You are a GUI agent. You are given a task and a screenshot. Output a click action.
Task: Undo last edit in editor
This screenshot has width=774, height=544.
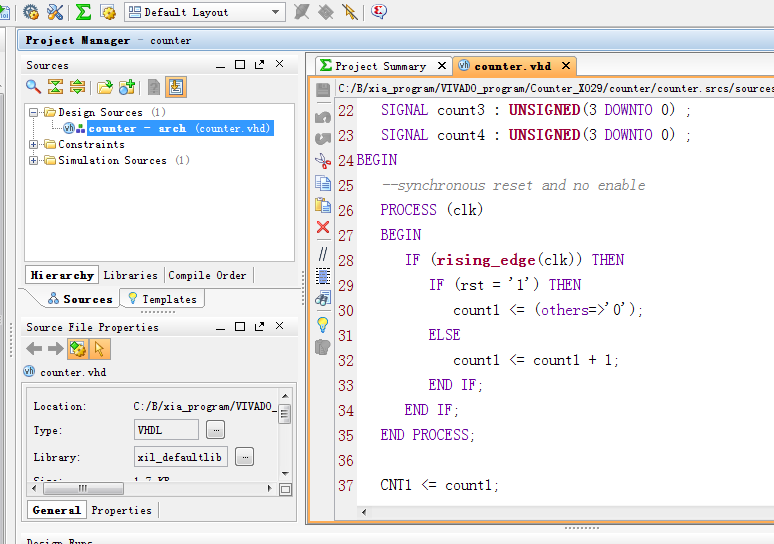[323, 117]
